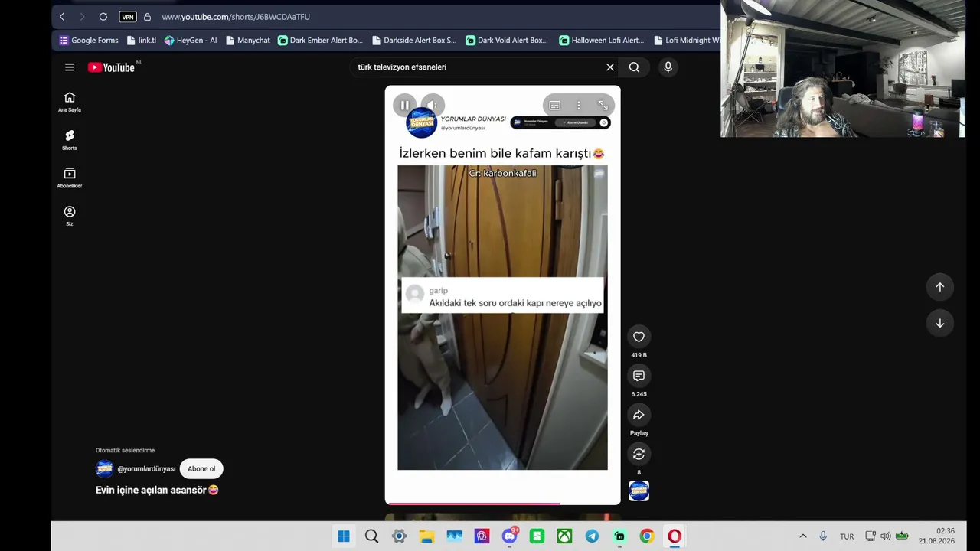Go to the next Short with down arrow
Image resolution: width=980 pixels, height=551 pixels.
[x=940, y=323]
